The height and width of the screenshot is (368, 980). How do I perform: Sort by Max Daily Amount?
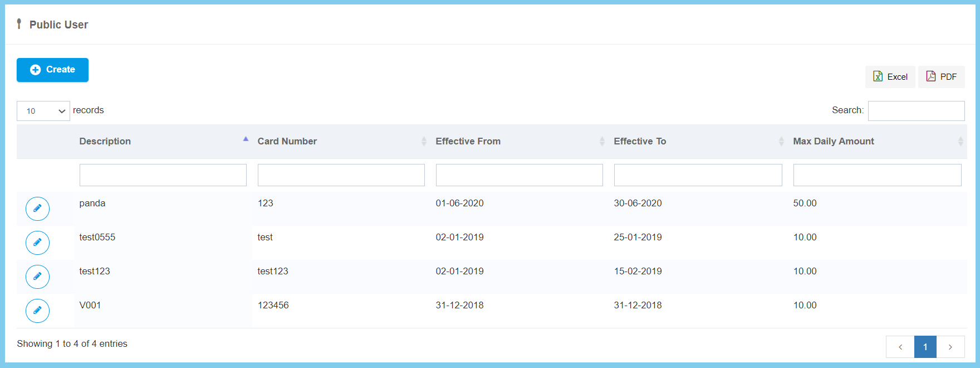point(833,142)
